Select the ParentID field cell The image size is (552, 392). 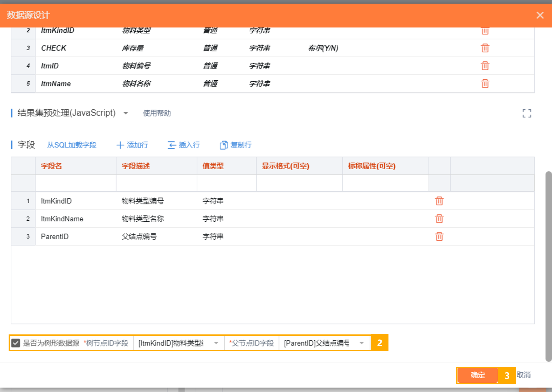[x=76, y=237]
